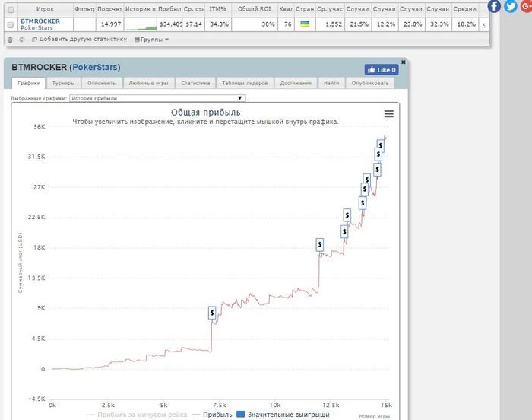This screenshot has height=420, width=532.
Task: Share on Facebook icon
Action: 494,5
